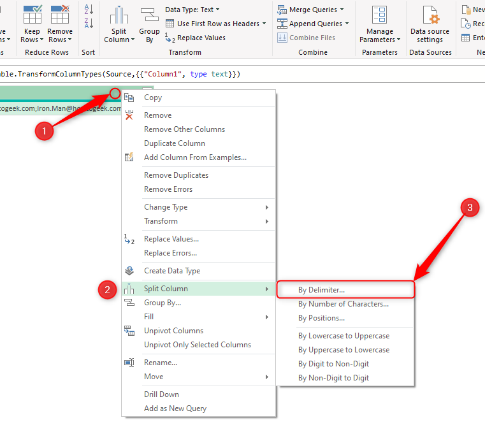The image size is (485, 448).
Task: Choose Add as New Query
Action: [199, 408]
